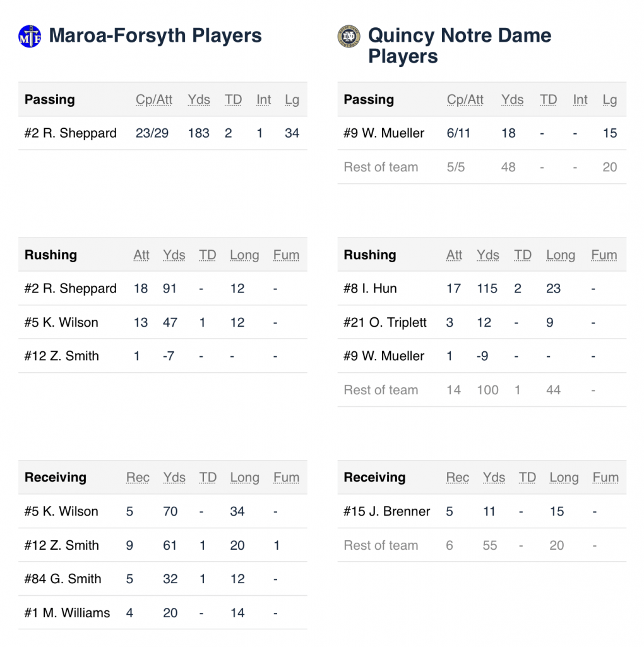This screenshot has width=644, height=647.
Task: Select #12 Z. Smith in Receiving table
Action: 61,545
